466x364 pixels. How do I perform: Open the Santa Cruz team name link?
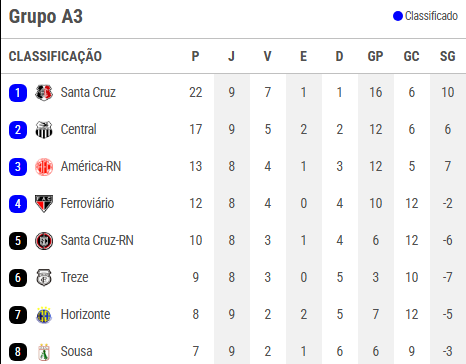coord(88,92)
